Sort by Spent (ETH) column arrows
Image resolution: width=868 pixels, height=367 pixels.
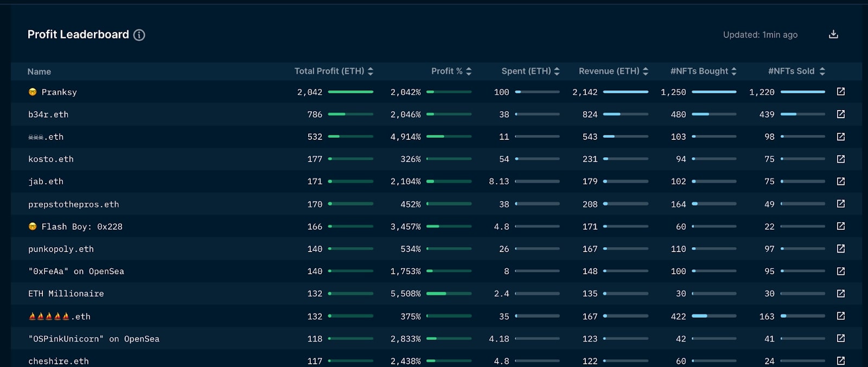coord(557,71)
